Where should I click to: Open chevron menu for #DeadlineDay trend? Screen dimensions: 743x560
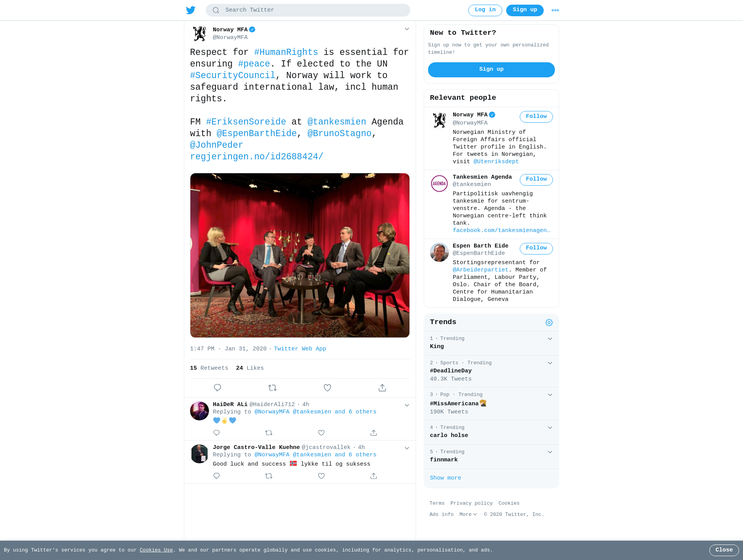550,363
